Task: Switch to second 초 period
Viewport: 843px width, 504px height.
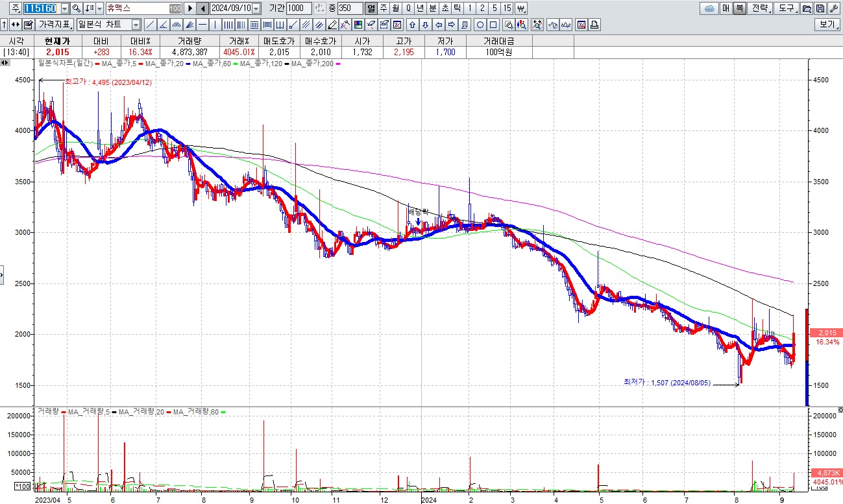Action: (x=445, y=8)
